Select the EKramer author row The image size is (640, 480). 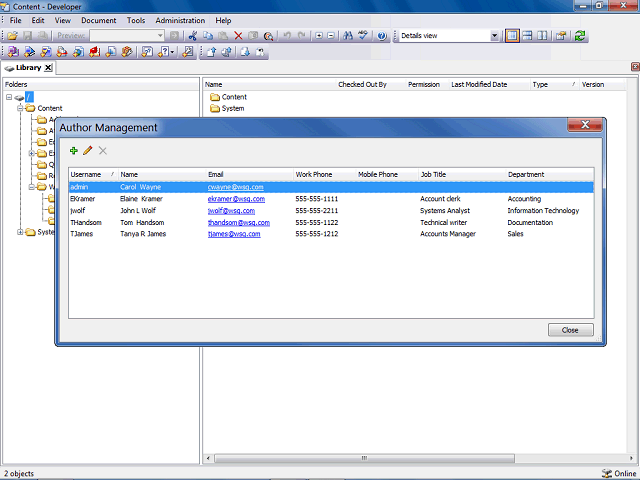point(331,199)
